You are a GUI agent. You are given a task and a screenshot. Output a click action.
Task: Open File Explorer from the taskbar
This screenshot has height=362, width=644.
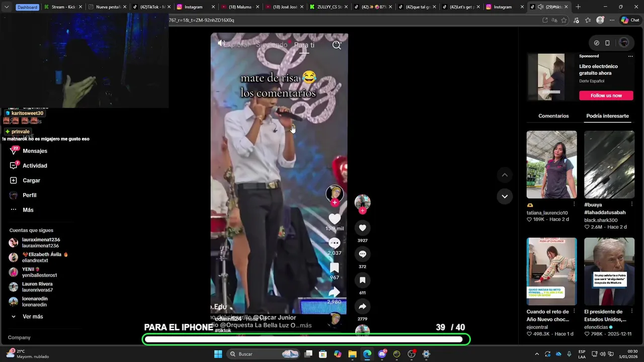[352, 354]
